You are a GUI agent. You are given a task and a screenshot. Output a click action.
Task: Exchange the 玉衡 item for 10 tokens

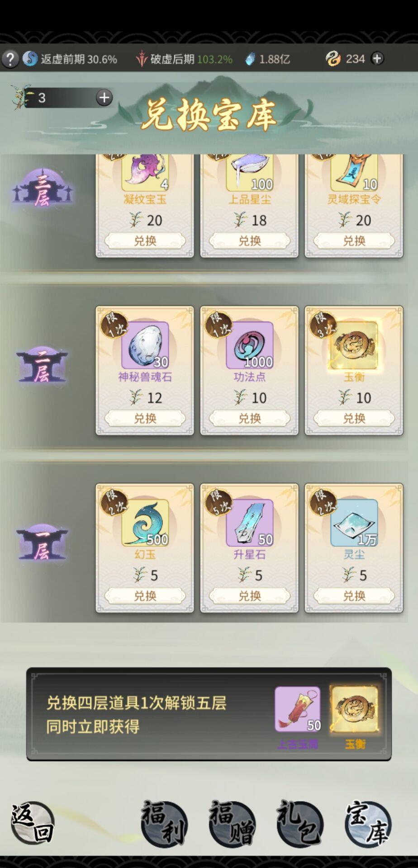point(354,418)
